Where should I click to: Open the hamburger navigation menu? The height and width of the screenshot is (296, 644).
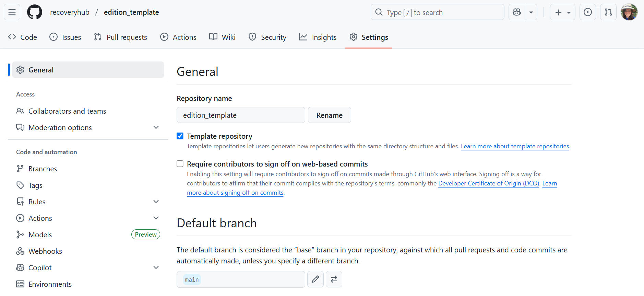pos(12,12)
